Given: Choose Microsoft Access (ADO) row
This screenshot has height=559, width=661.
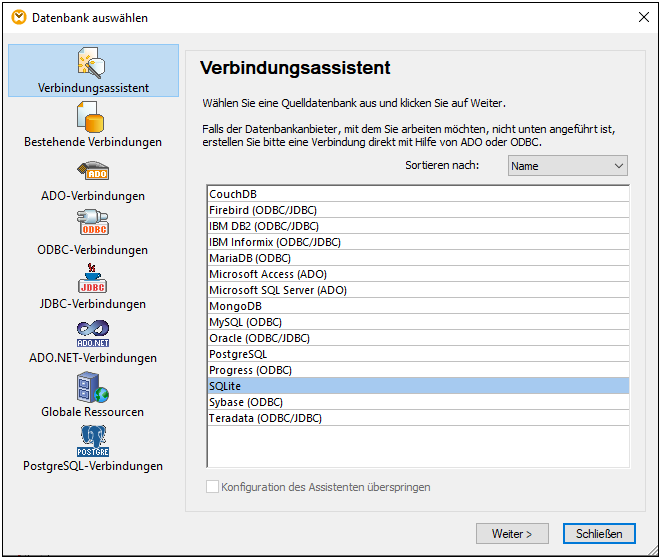Looking at the screenshot, I should click(x=418, y=274).
